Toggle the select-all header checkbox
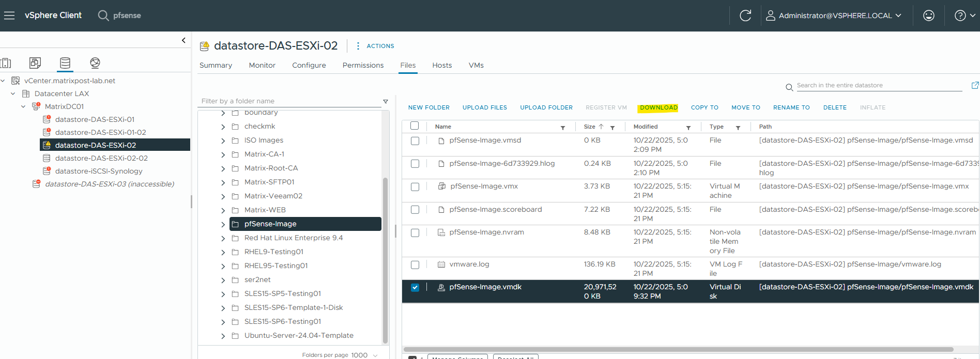 (x=415, y=126)
